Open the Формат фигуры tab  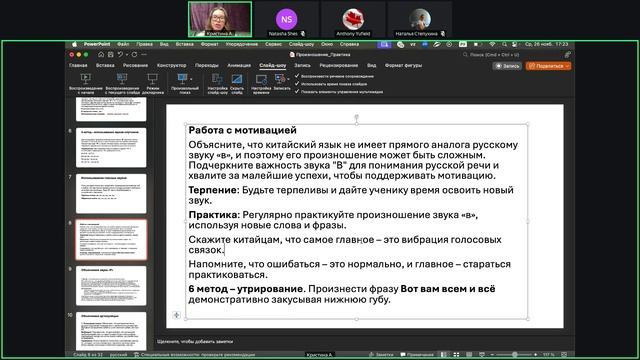click(x=403, y=65)
